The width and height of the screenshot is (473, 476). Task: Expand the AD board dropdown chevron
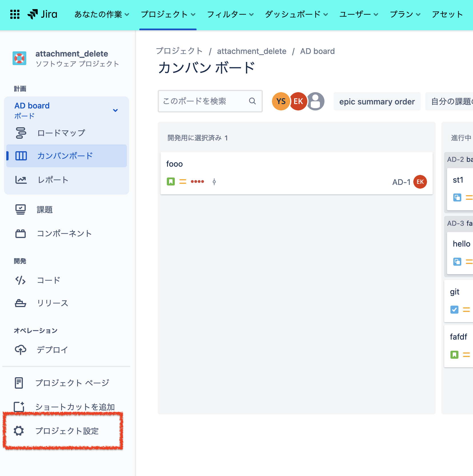click(115, 110)
